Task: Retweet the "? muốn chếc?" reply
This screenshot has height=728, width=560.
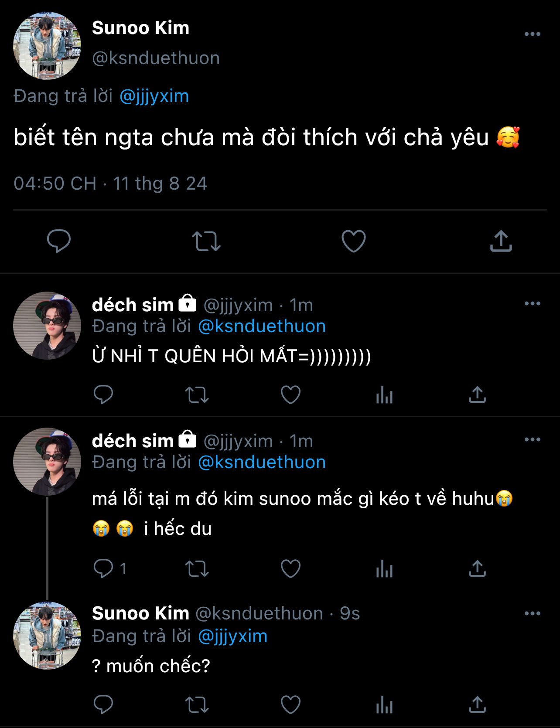Action: click(x=197, y=704)
